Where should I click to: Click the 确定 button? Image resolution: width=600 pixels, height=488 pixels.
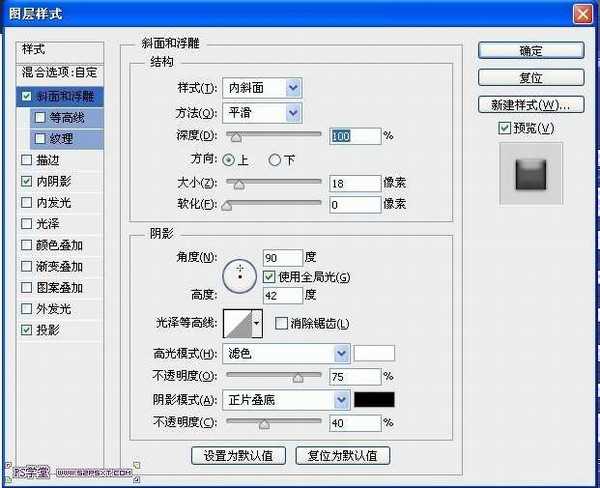point(530,51)
